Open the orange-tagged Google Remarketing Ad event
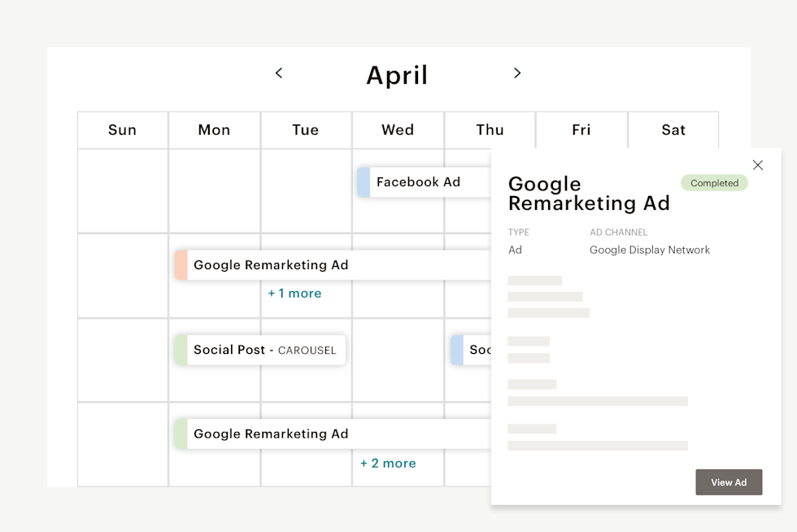The height and width of the screenshot is (532, 797). coord(271,265)
